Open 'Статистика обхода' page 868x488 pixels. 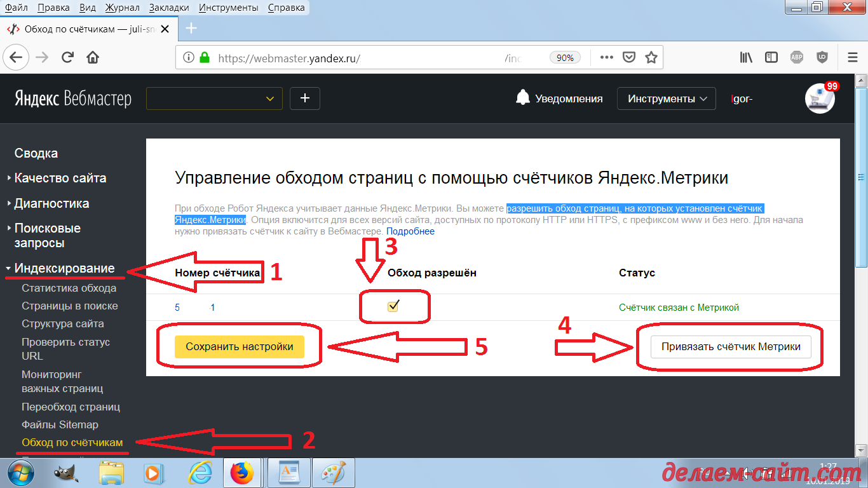(69, 288)
